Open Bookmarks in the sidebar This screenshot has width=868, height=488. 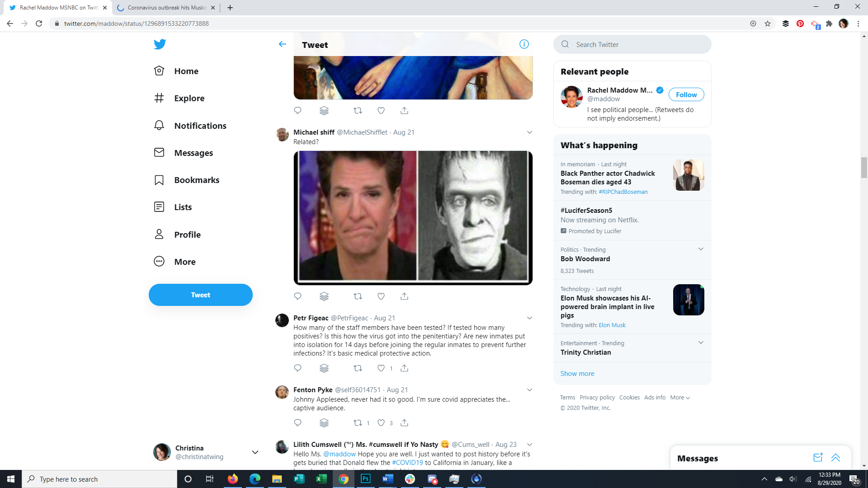(196, 180)
